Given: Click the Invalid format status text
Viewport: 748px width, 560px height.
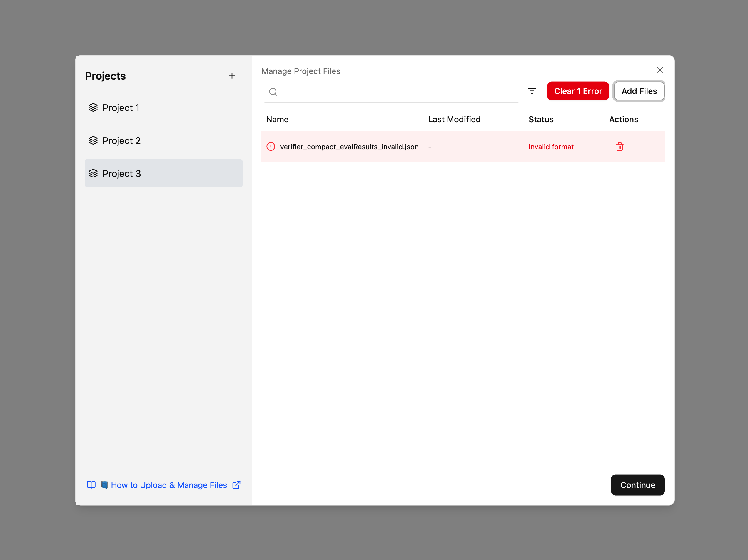Looking at the screenshot, I should (551, 147).
